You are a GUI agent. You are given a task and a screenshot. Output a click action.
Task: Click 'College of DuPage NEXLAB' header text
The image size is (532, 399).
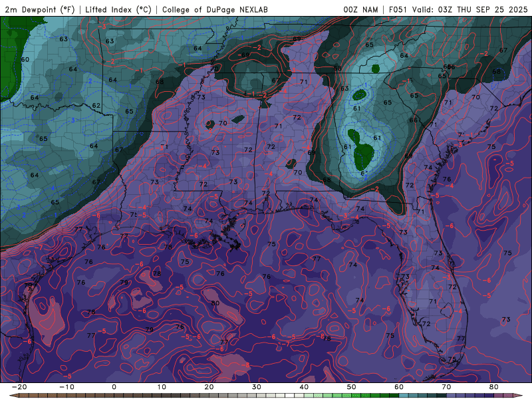point(215,9)
